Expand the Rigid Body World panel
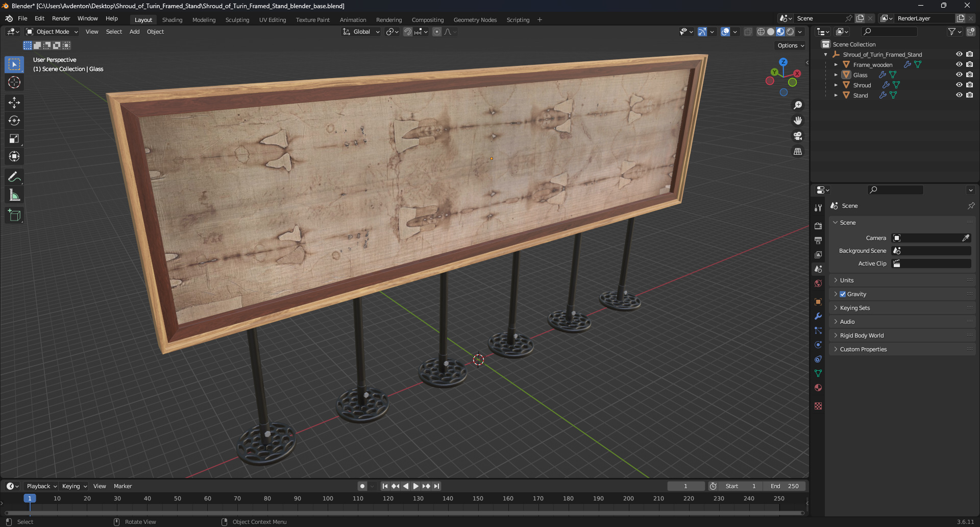Image resolution: width=980 pixels, height=527 pixels. point(902,336)
